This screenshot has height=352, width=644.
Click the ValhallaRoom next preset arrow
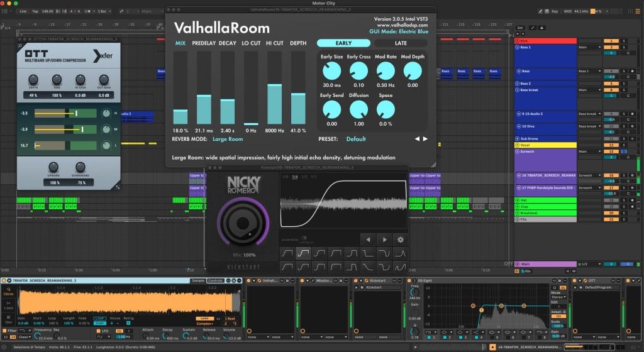(x=426, y=139)
